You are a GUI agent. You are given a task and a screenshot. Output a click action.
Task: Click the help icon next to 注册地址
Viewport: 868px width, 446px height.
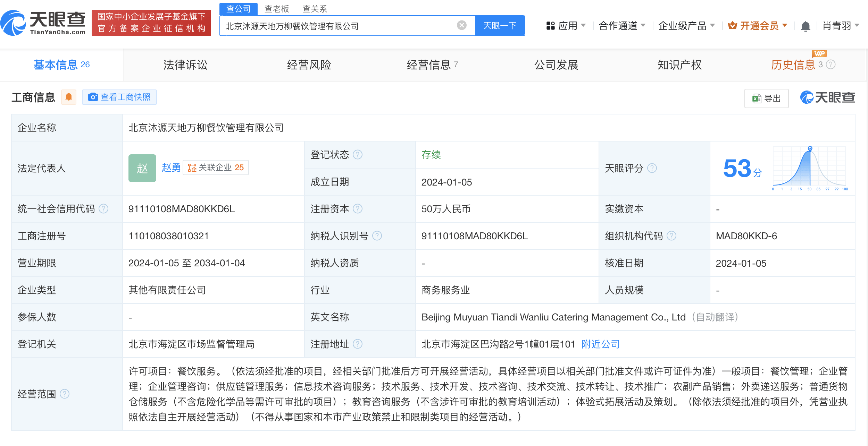coord(358,344)
